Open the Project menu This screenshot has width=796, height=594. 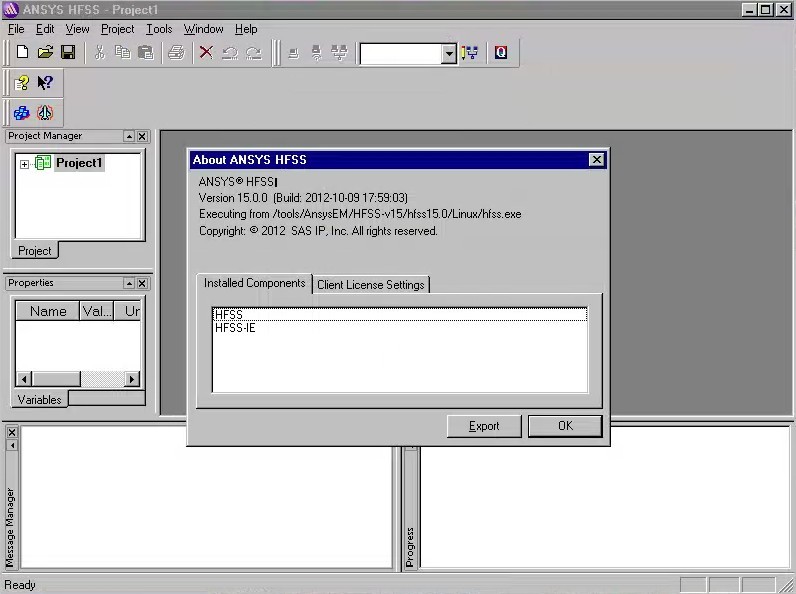click(117, 29)
